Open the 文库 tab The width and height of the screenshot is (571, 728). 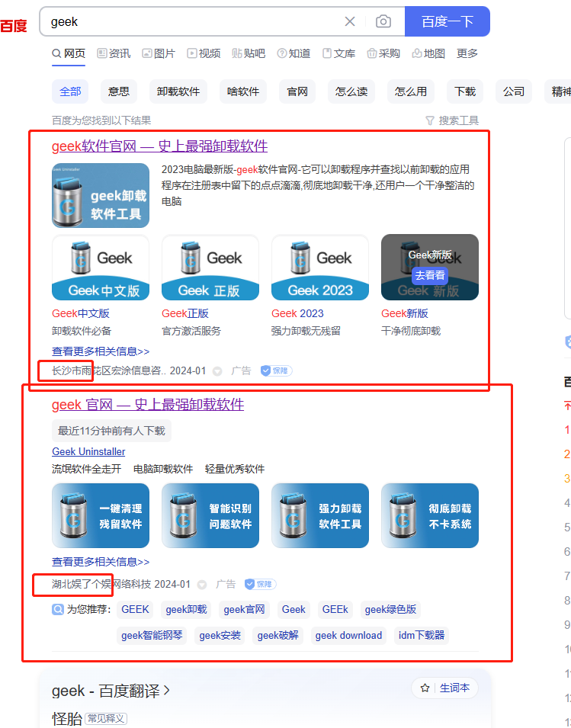pyautogui.click(x=338, y=53)
